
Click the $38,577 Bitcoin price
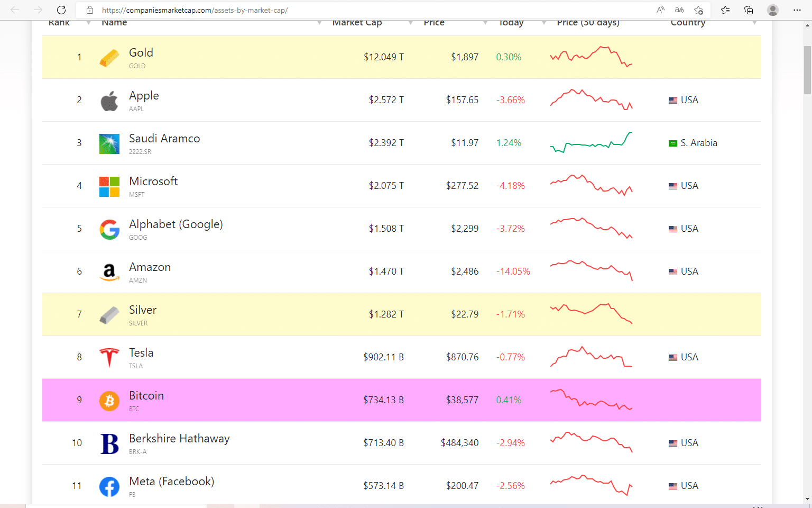tap(462, 400)
